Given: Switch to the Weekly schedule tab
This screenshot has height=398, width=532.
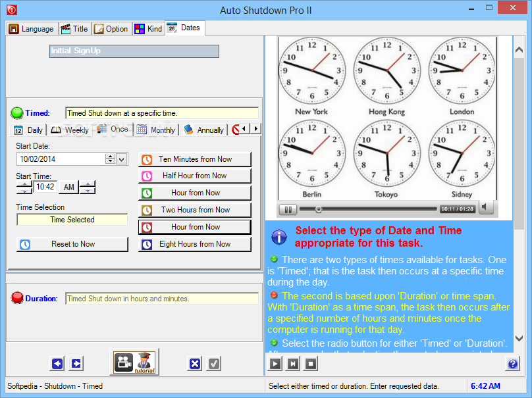Looking at the screenshot, I should click(x=70, y=130).
